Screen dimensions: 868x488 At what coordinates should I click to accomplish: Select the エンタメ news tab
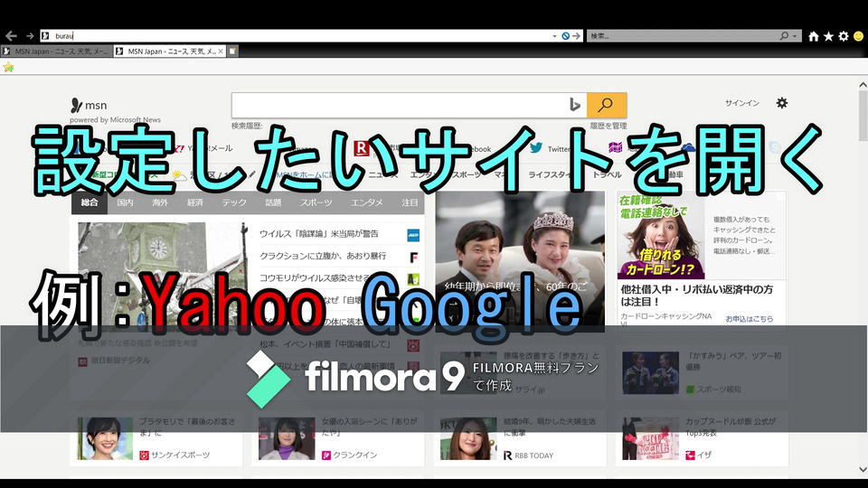pyautogui.click(x=367, y=202)
